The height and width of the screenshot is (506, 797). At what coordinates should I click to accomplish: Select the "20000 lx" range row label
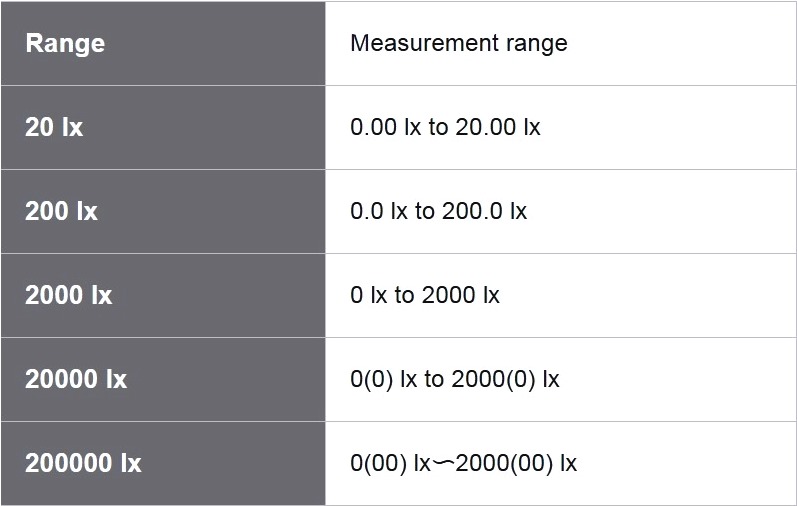[x=76, y=380]
